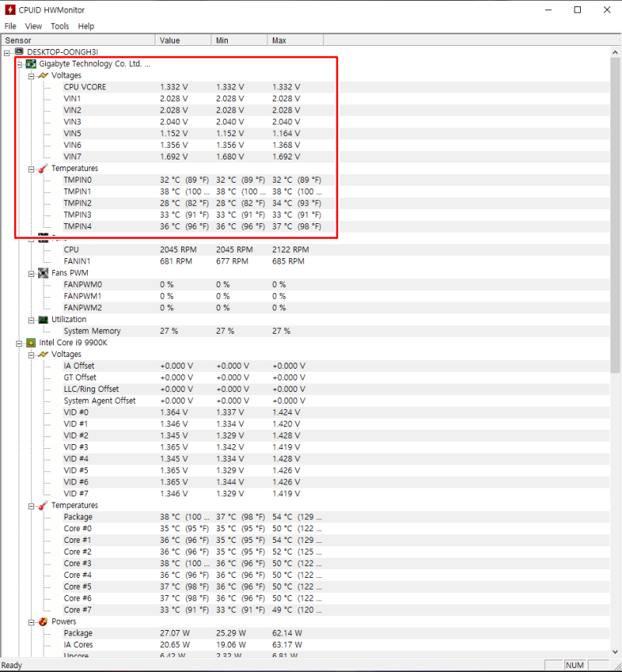Select the VIN3 voltage row
Viewport: 622px width, 672px height.
[x=335, y=121]
